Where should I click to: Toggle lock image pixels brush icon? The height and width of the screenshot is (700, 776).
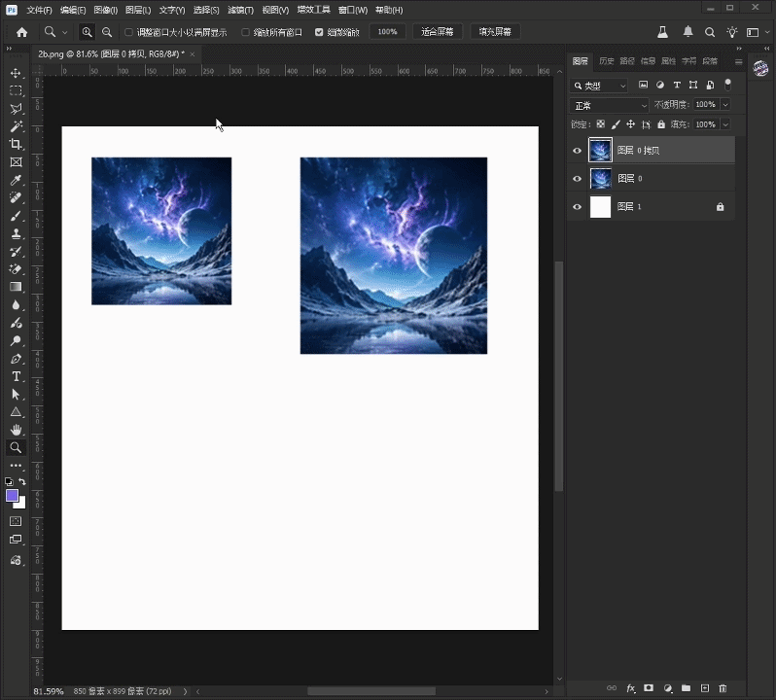pos(616,124)
